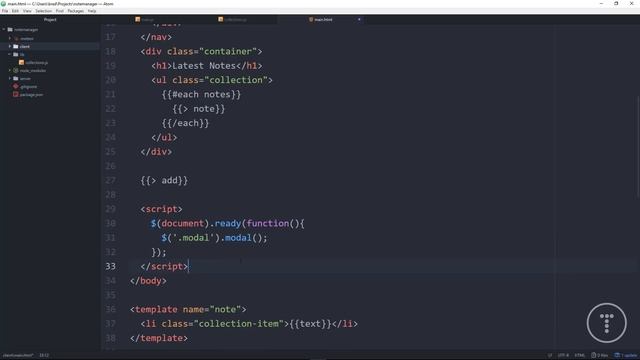Viewport: 640px width, 360px height.
Task: Click on '{{> add}}' in line 27
Action: tap(164, 180)
